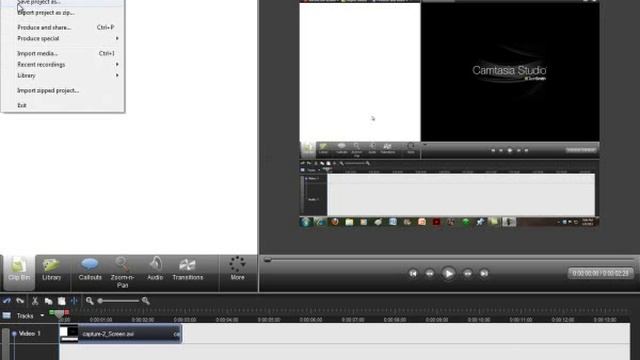Zoom in the timeline with right magnifier

tap(145, 301)
